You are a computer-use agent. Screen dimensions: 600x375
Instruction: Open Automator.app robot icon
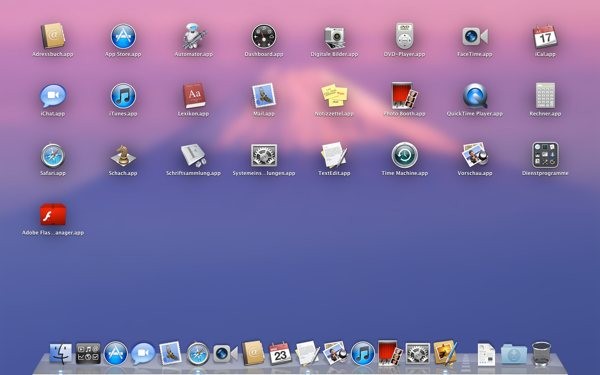click(x=194, y=36)
